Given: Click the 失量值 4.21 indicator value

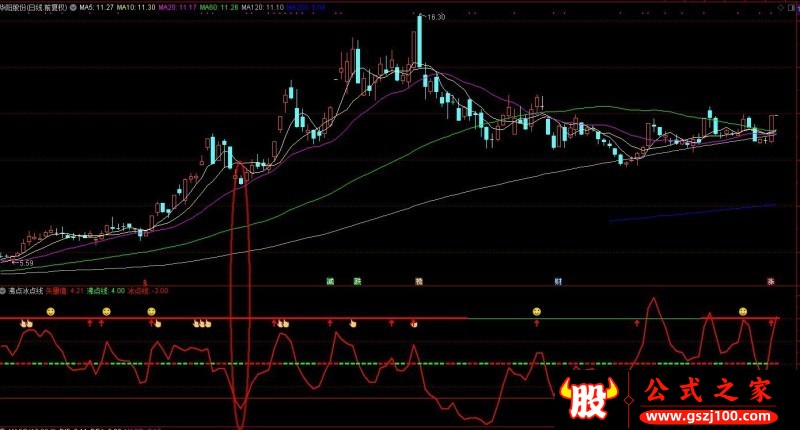Looking at the screenshot, I should coord(65,291).
